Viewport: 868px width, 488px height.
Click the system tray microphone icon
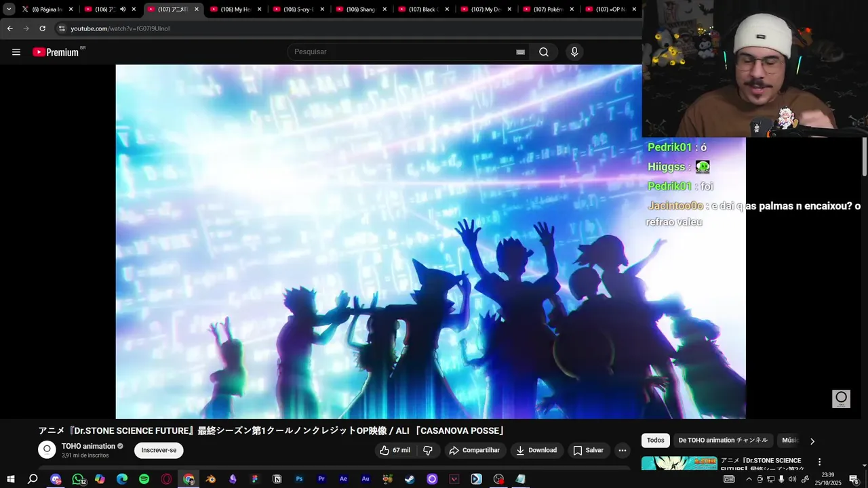tap(782, 479)
